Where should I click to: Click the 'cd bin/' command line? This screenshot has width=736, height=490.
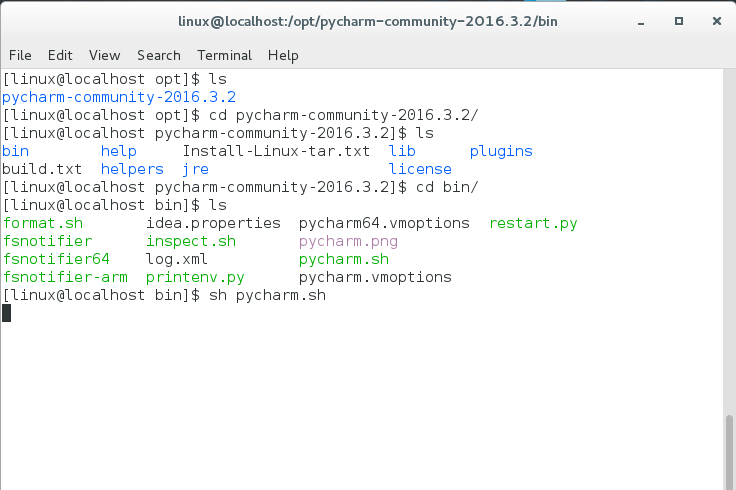tap(240, 187)
